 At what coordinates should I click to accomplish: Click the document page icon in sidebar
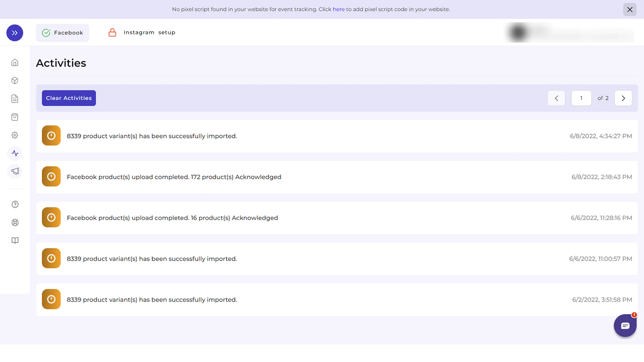pos(15,99)
